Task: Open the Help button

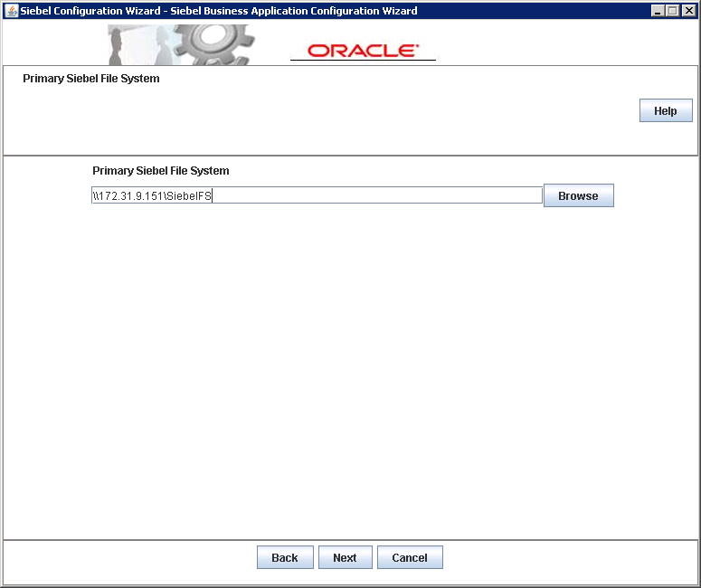Action: click(666, 110)
